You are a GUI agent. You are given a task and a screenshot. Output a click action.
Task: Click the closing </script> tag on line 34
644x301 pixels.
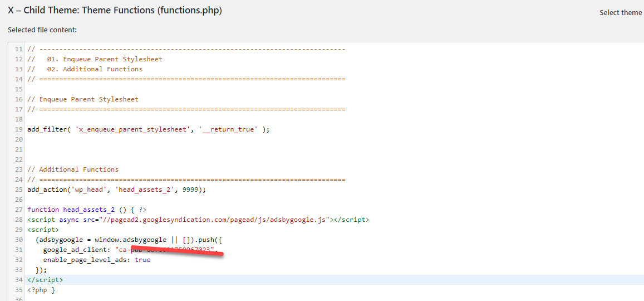pos(45,280)
